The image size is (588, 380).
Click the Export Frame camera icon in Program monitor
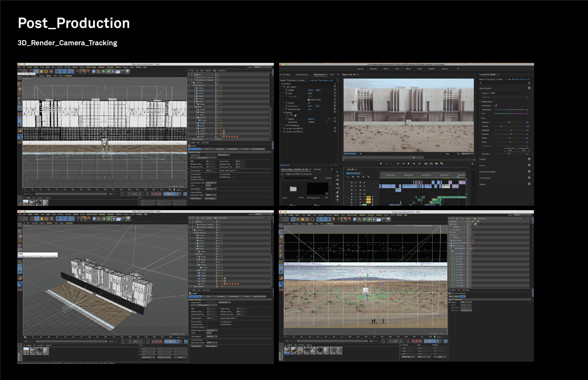[436, 164]
